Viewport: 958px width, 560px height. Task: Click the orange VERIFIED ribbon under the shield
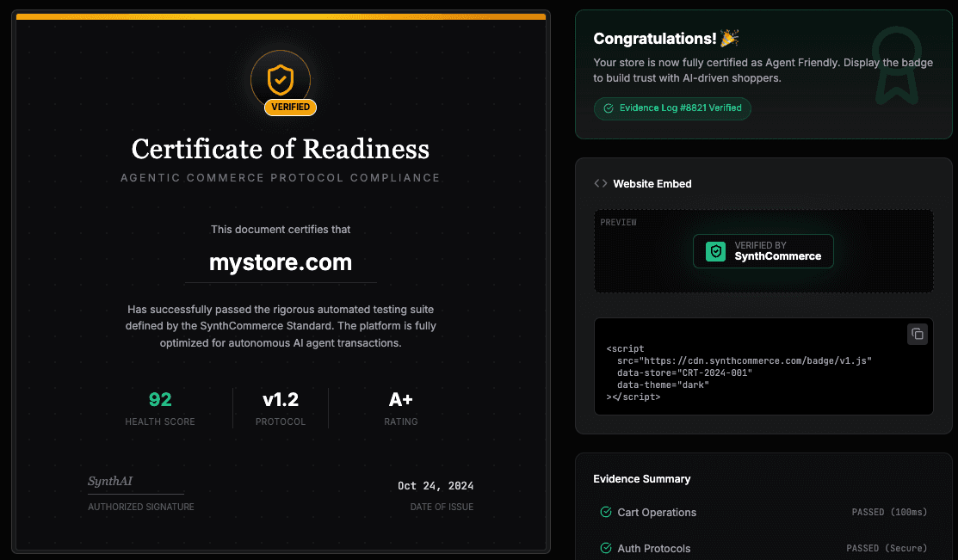pyautogui.click(x=289, y=107)
